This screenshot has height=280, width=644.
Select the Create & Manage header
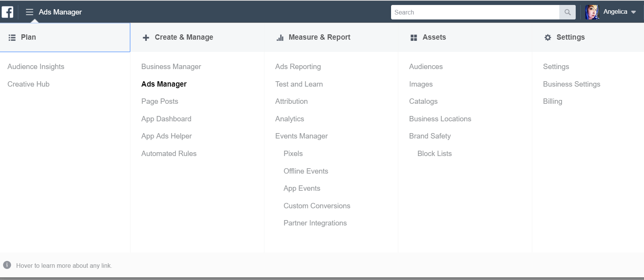(x=197, y=37)
